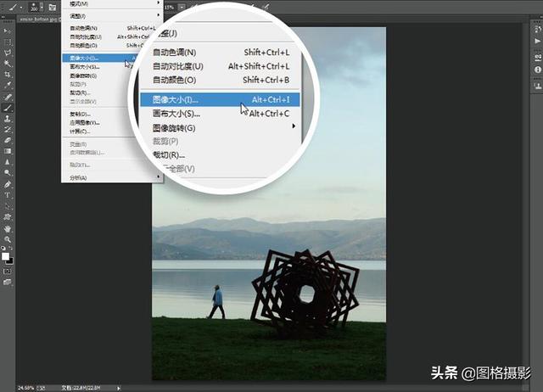Select the History Brush tool

coord(8,130)
